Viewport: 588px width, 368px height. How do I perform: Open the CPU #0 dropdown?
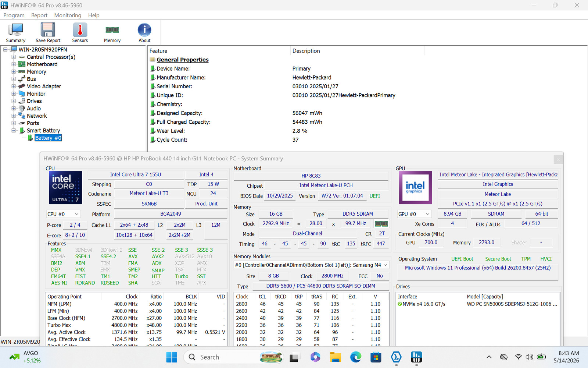pos(63,214)
